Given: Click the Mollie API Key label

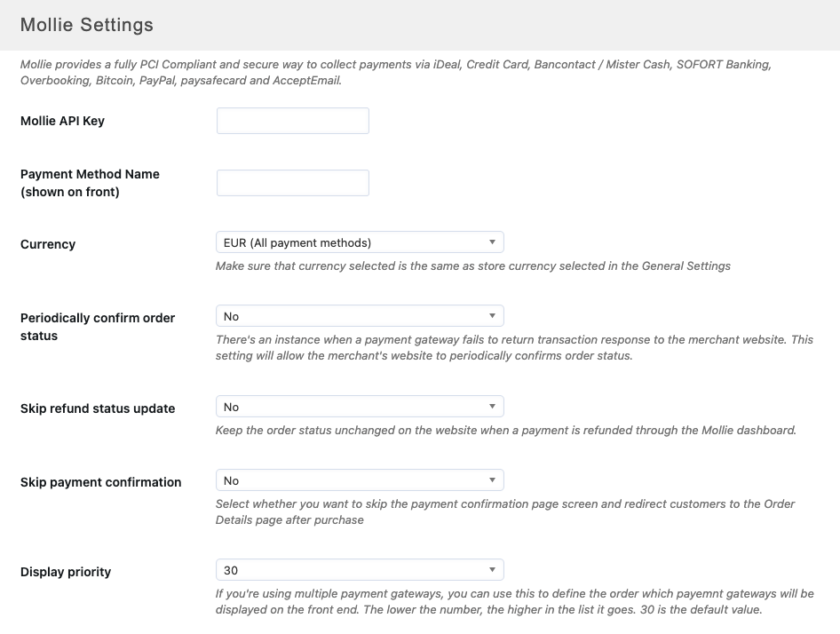Looking at the screenshot, I should pos(62,121).
